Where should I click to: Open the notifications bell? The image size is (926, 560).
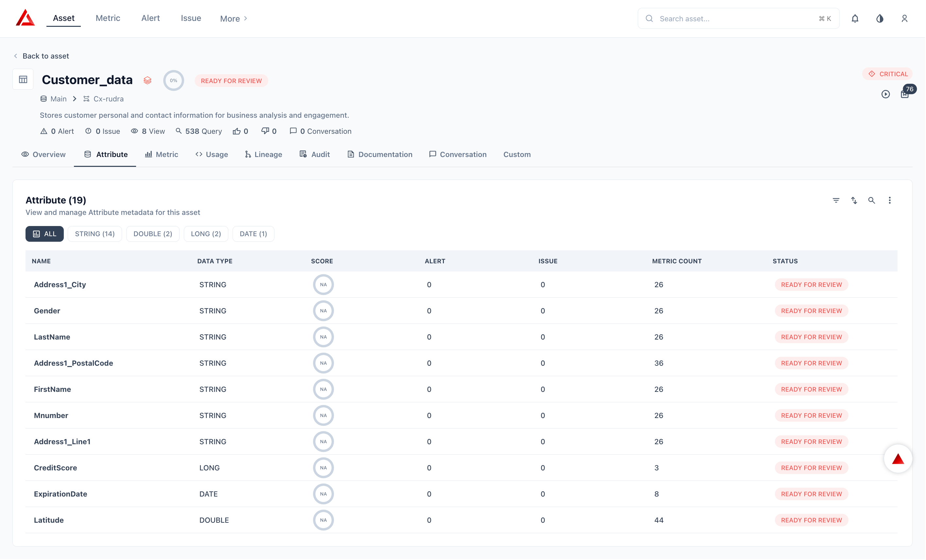(x=855, y=18)
